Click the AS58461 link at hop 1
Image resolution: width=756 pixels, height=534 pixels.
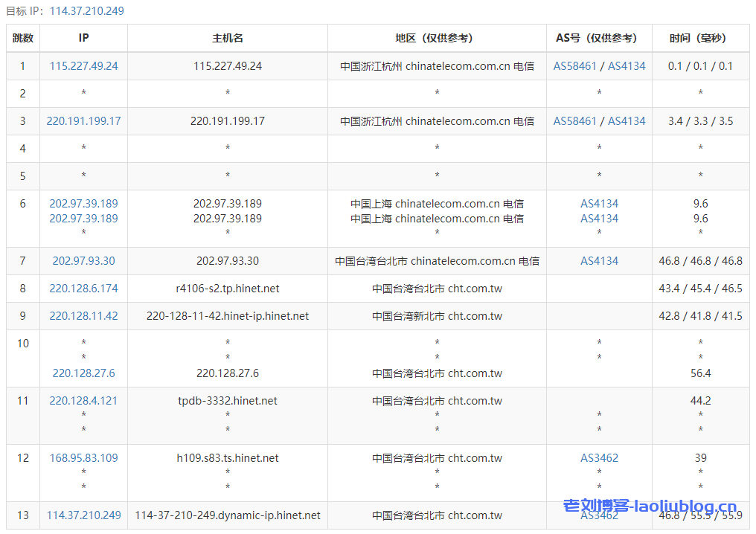point(575,65)
